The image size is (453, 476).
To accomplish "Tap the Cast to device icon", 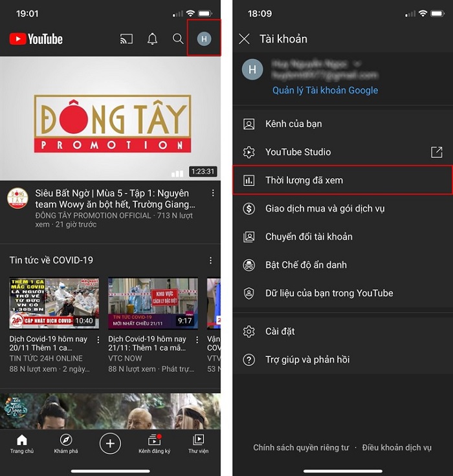I will pos(126,39).
